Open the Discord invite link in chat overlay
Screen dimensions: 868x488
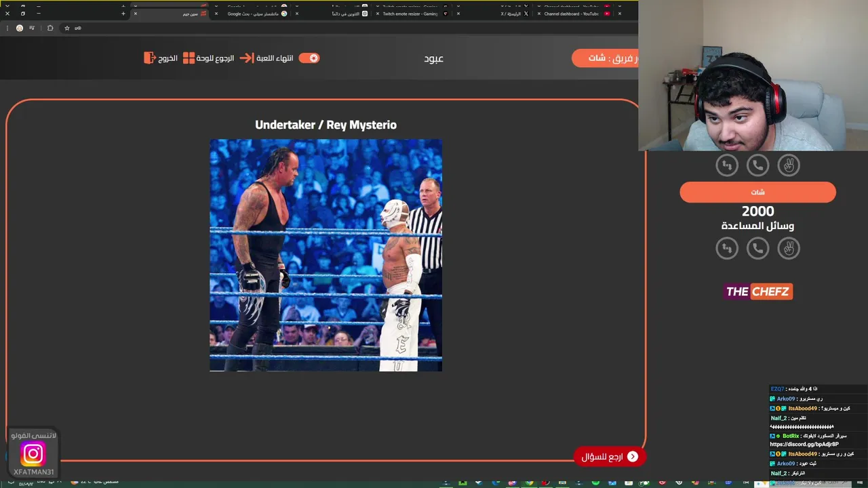tap(804, 445)
